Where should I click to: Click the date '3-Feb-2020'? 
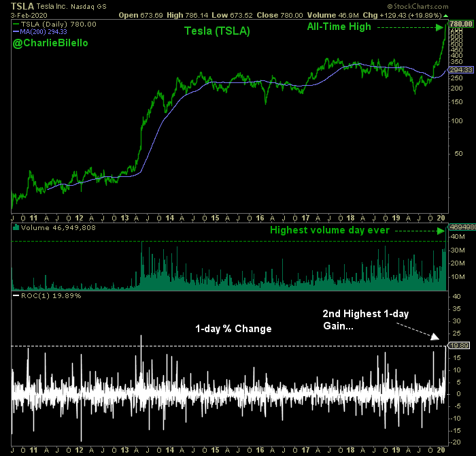29,15
